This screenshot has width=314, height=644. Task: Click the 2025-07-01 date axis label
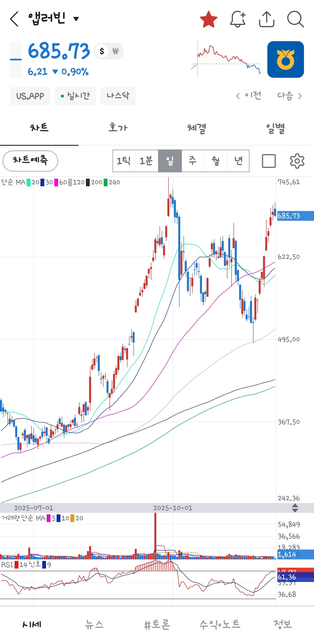point(34,508)
